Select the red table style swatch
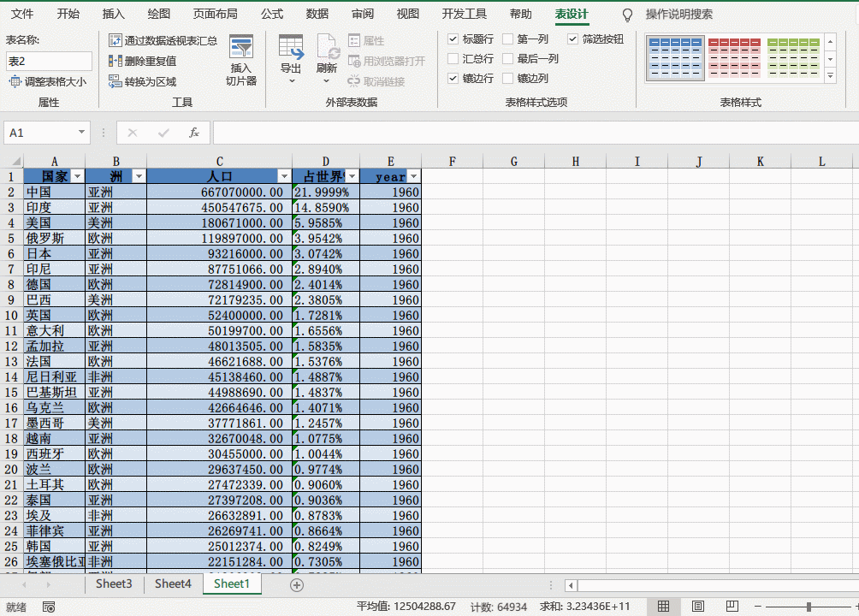The width and height of the screenshot is (859, 616). tap(734, 58)
